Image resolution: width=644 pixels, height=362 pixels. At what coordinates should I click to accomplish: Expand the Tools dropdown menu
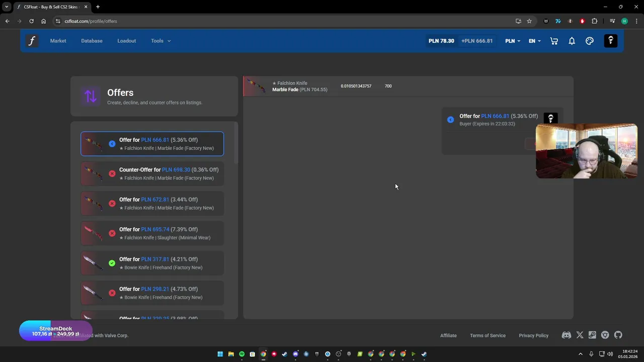point(160,41)
